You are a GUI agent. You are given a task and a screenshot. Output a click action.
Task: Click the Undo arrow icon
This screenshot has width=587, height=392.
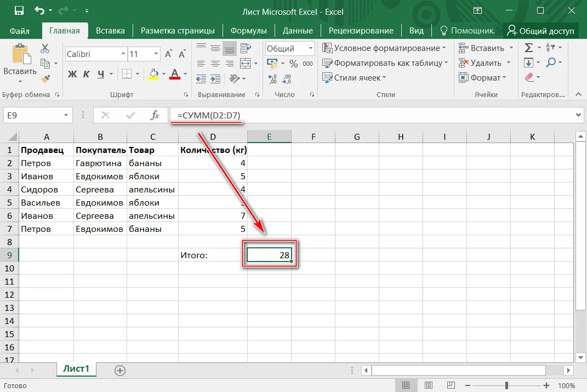39,10
